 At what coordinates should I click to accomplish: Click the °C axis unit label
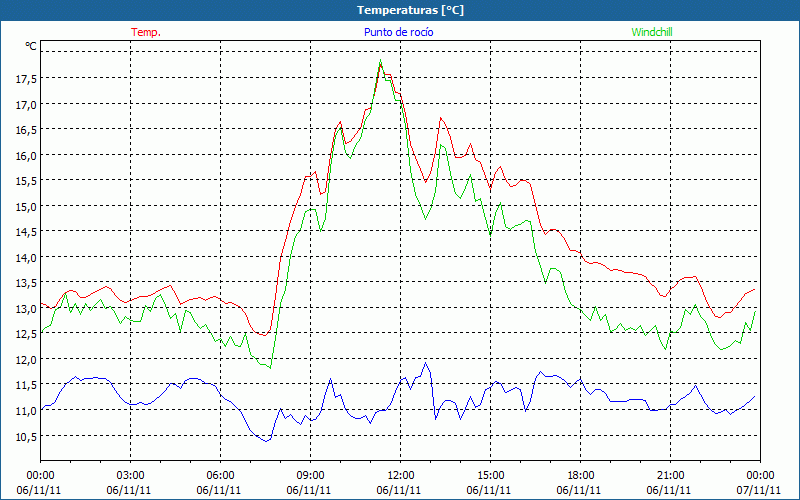pos(31,46)
